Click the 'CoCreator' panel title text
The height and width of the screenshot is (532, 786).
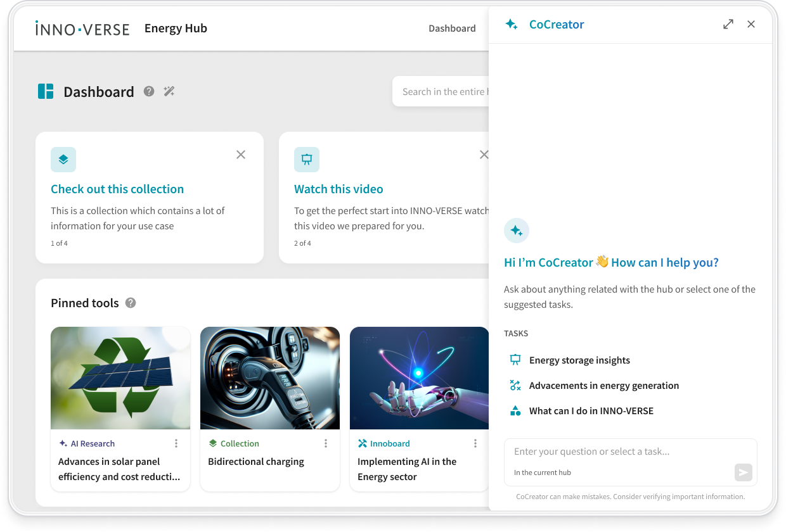(x=557, y=24)
